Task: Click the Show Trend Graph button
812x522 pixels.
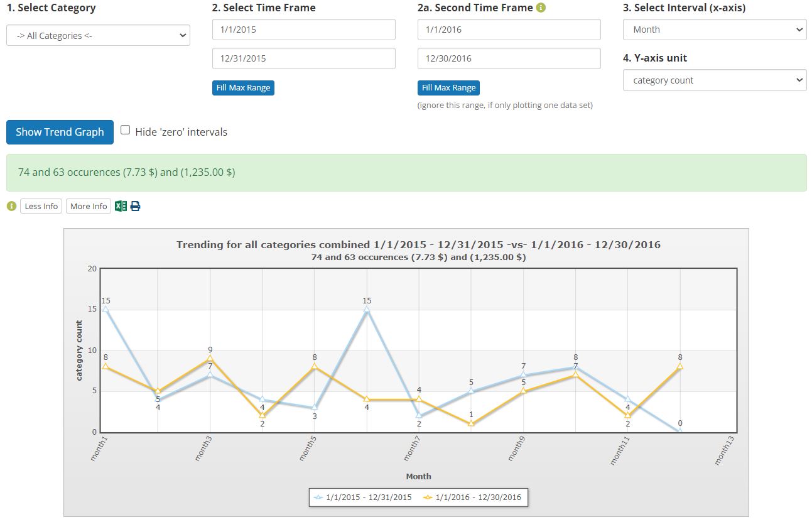Action: 59,132
